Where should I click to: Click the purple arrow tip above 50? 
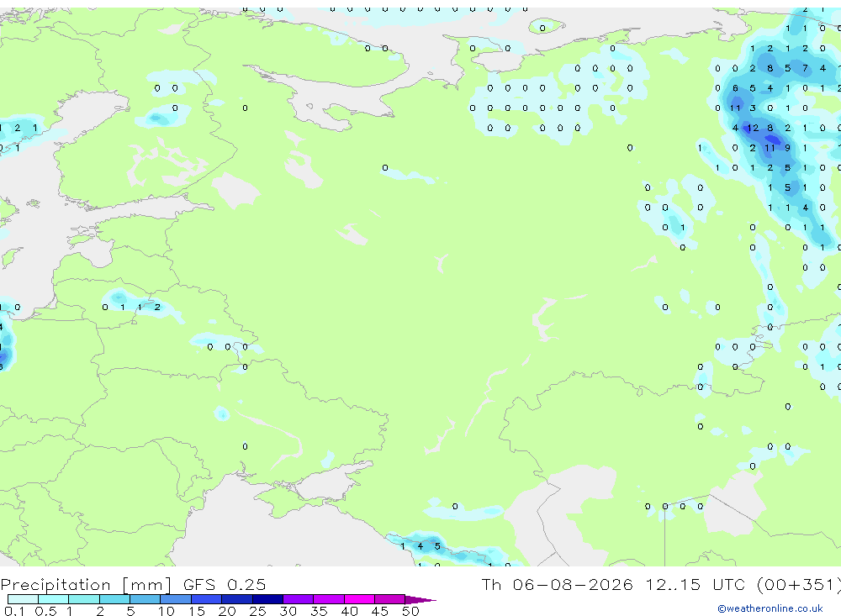(x=420, y=600)
